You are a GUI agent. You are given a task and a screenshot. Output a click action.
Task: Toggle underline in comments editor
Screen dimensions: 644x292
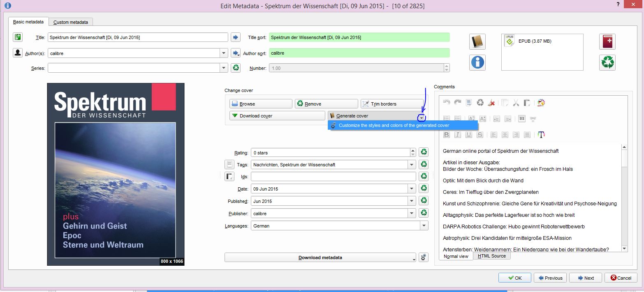(469, 135)
